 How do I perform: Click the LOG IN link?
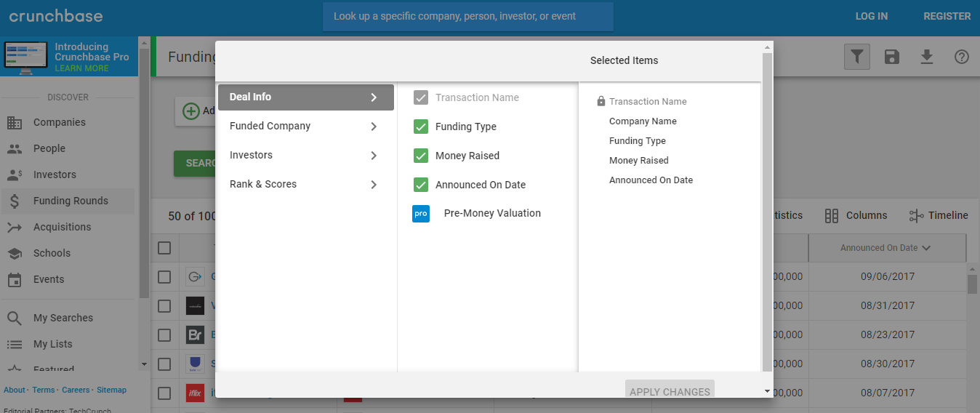click(871, 16)
